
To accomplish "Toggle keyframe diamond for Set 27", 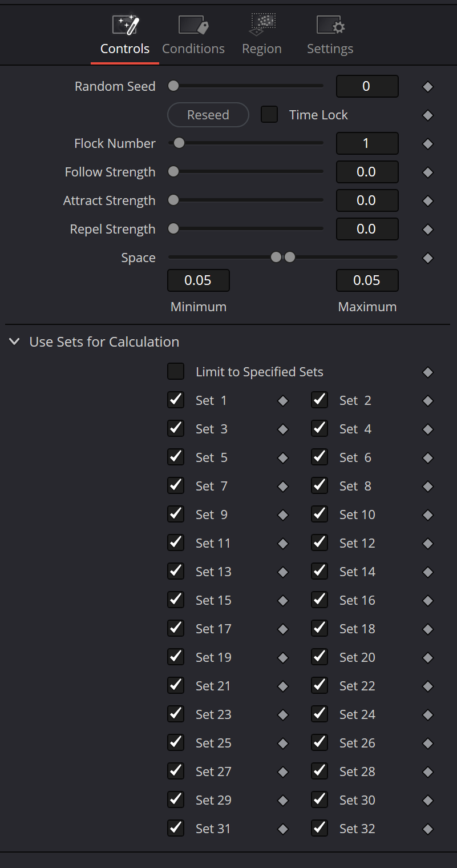I will 283,772.
